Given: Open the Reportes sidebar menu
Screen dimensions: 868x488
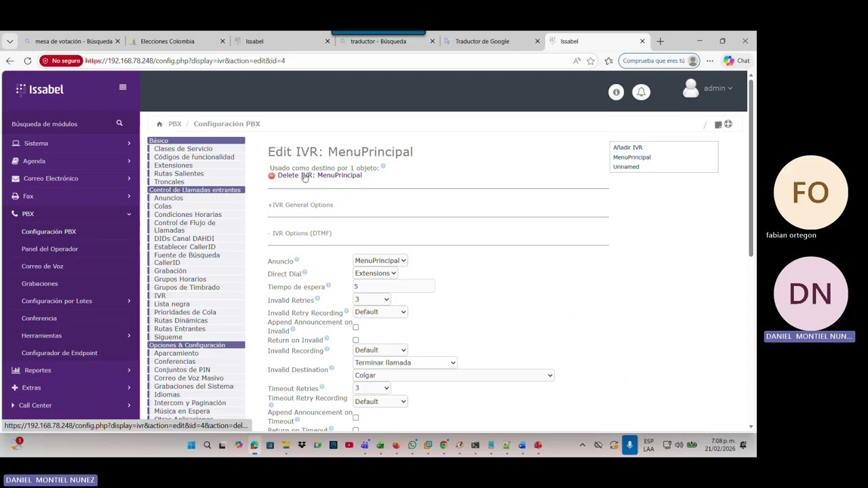Looking at the screenshot, I should point(71,371).
